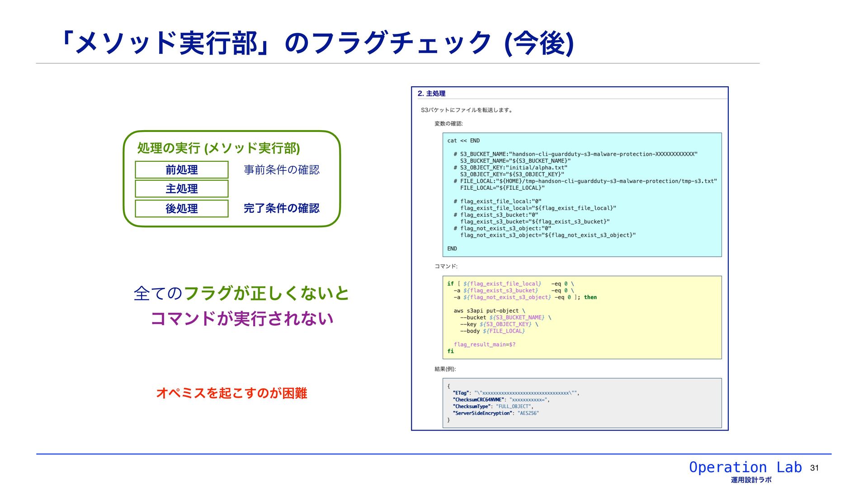Click the 前処理 box

182,170
